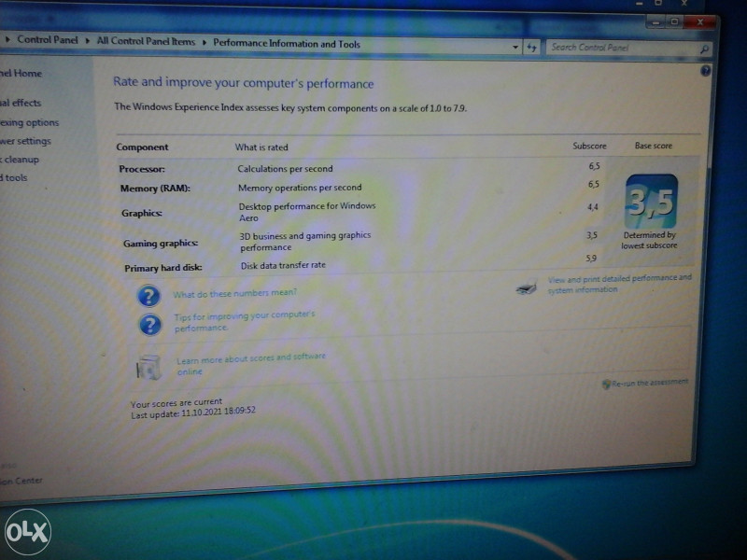
Task: Minimize the Performance Information window
Action: [657, 21]
